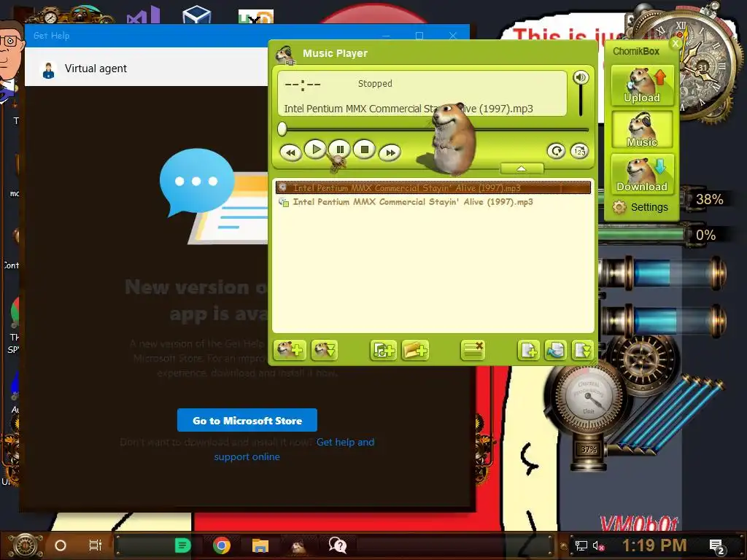
Task: Toggle the 123 play order button
Action: pos(579,151)
